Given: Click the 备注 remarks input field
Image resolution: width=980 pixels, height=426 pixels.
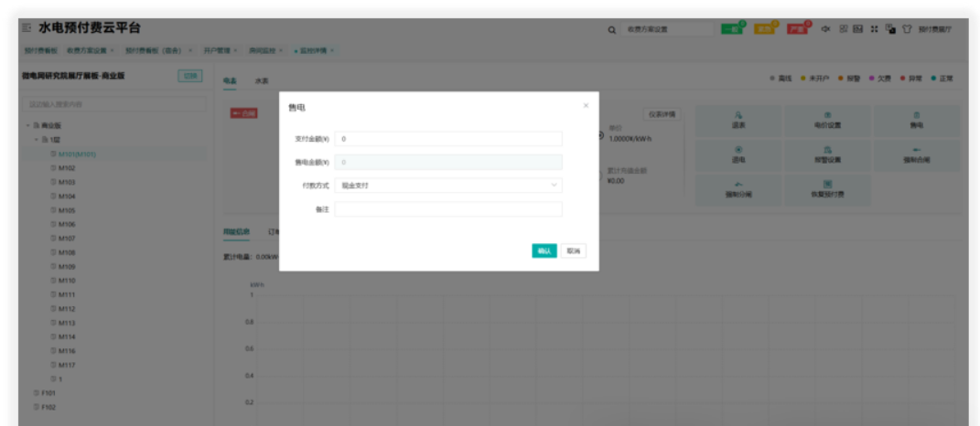Looking at the screenshot, I should (x=448, y=209).
